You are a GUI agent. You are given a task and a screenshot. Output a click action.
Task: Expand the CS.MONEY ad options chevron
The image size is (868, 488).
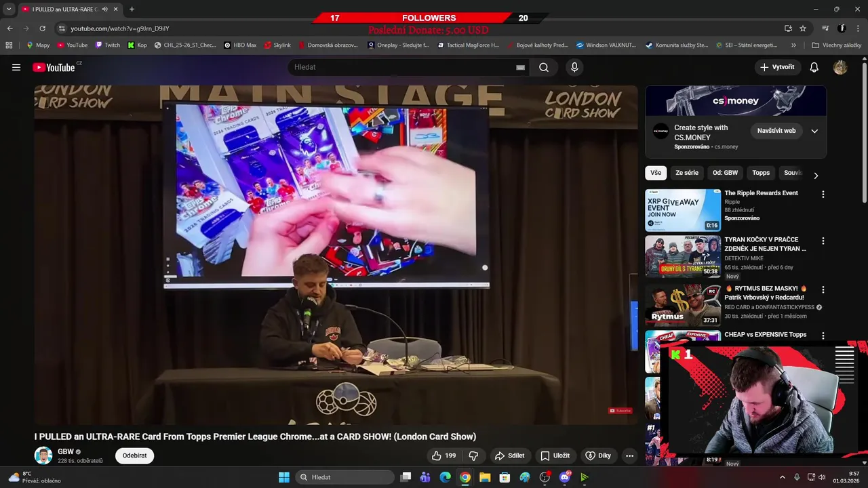(814, 131)
